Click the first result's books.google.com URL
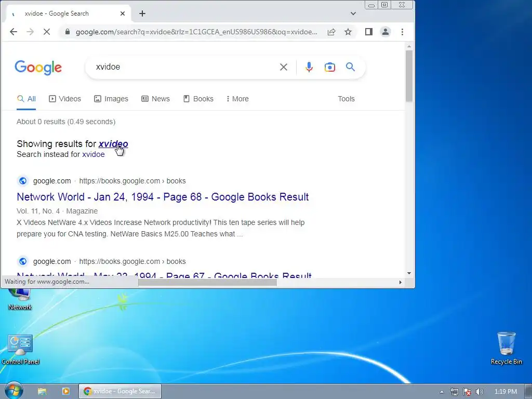 point(132,181)
